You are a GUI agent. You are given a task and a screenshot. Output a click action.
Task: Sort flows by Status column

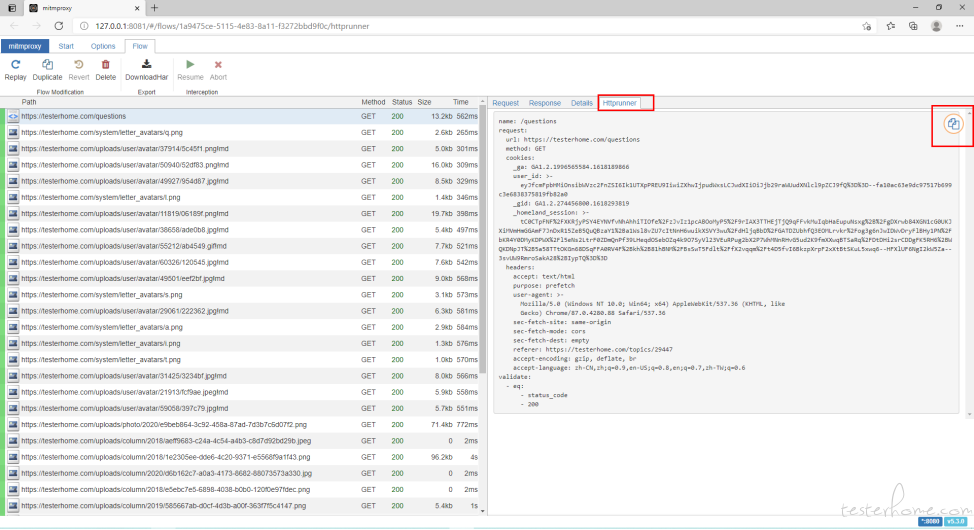point(402,102)
